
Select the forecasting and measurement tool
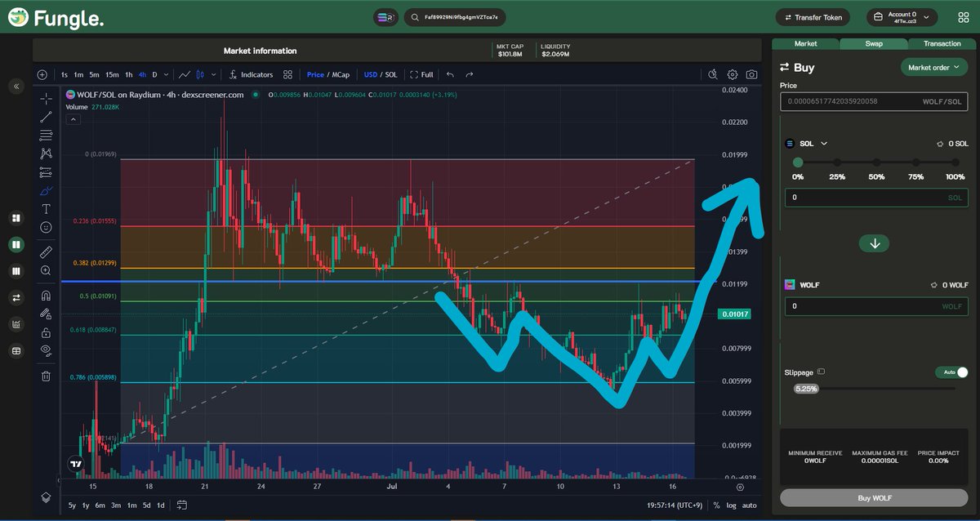coord(46,172)
